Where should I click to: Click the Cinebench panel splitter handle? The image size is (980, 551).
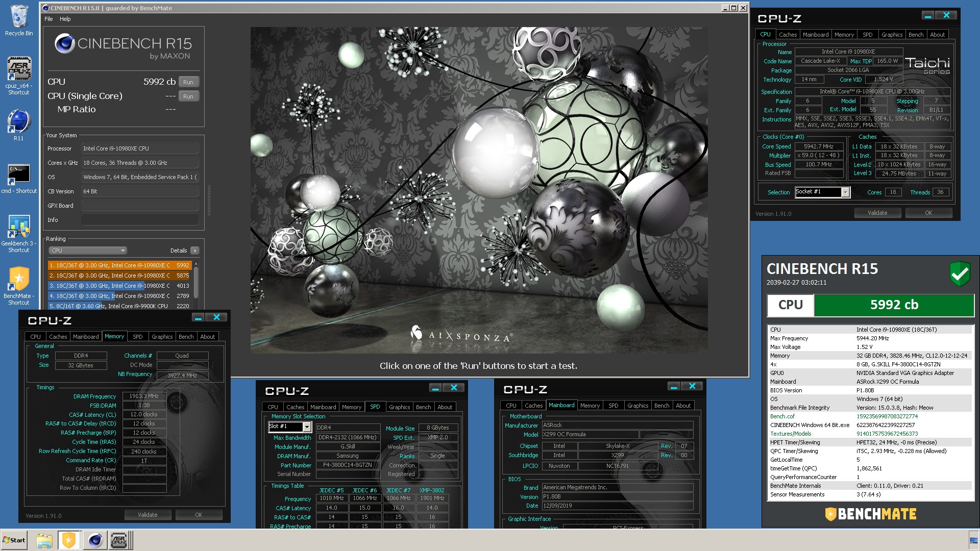(209, 200)
